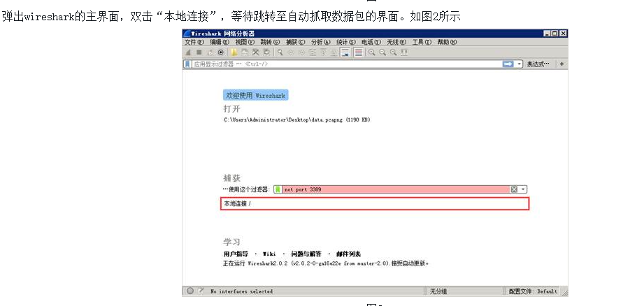Reset text size to normal zoom
Viewport: 644px width, 306px height.
pos(394,52)
